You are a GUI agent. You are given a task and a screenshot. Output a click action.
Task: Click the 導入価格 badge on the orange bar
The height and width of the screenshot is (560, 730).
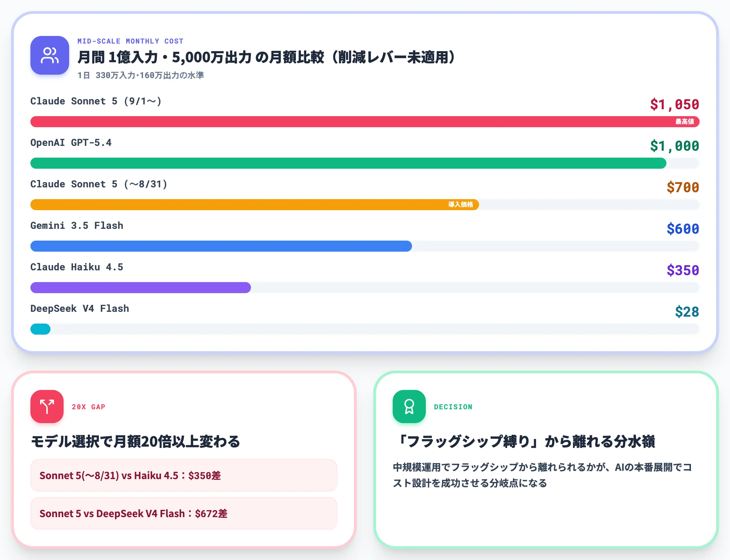click(x=461, y=205)
